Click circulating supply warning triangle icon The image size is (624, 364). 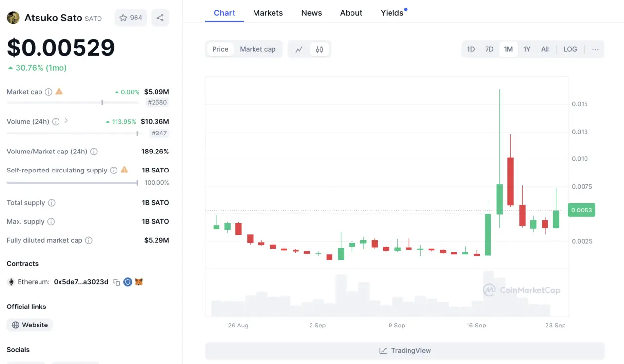click(x=124, y=170)
